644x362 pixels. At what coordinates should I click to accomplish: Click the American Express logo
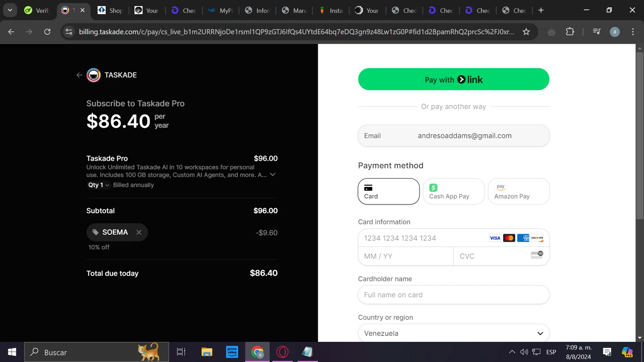(x=523, y=238)
